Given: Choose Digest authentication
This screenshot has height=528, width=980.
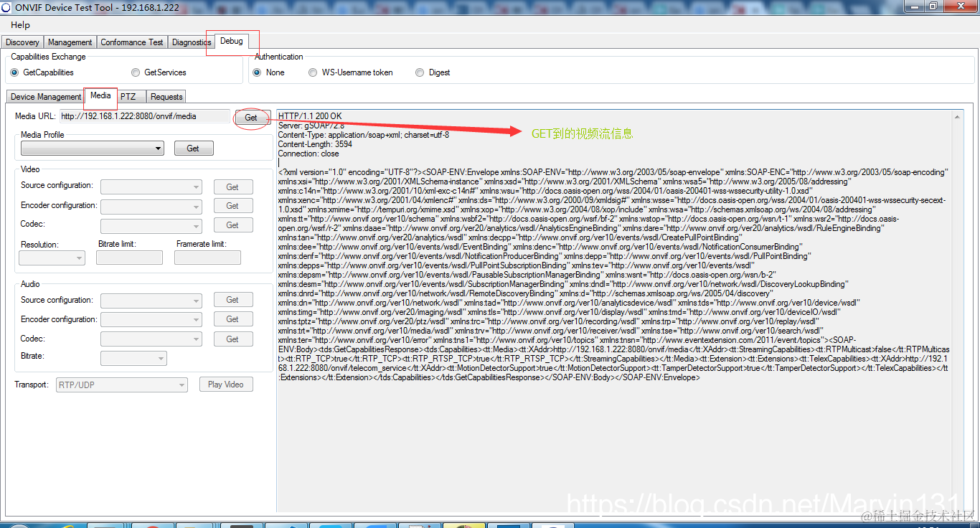Looking at the screenshot, I should tap(433, 72).
